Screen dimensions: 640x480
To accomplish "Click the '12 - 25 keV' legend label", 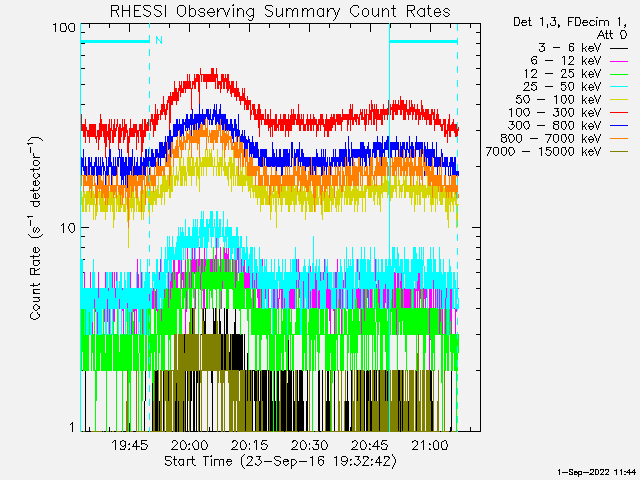I will tap(562, 74).
